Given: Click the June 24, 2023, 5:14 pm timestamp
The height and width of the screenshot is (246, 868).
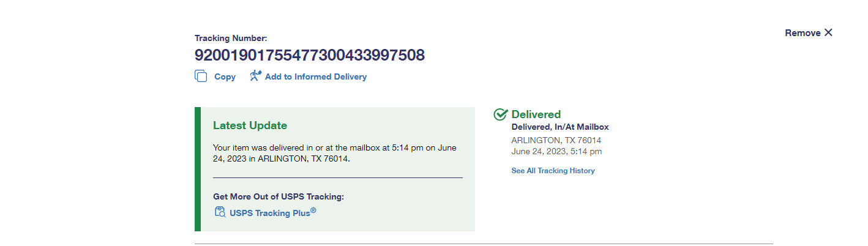Looking at the screenshot, I should (x=556, y=152).
